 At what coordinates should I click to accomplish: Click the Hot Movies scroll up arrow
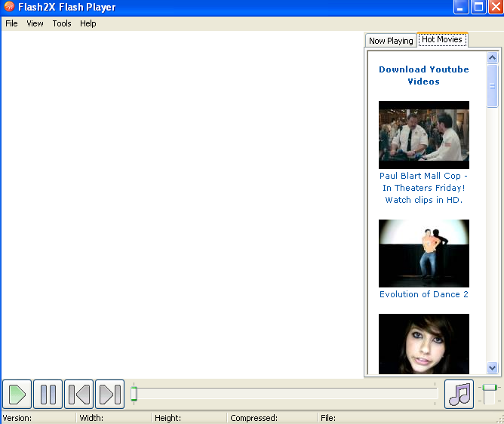coord(492,57)
